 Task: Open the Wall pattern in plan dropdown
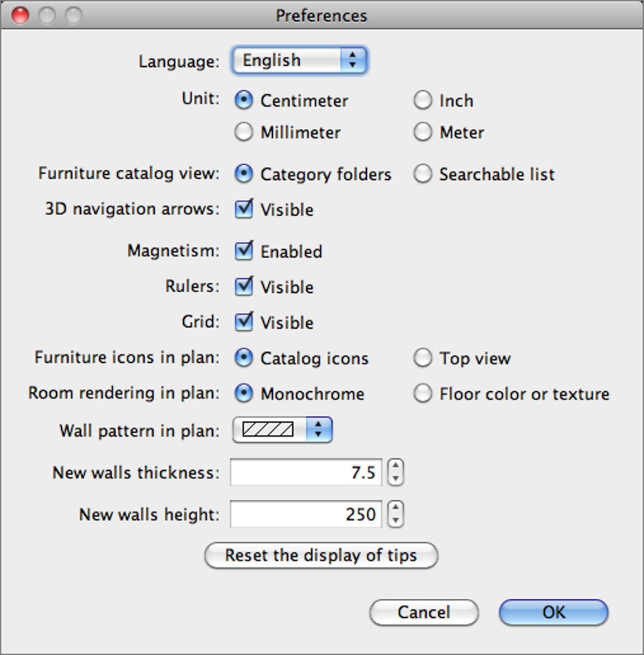[x=282, y=430]
